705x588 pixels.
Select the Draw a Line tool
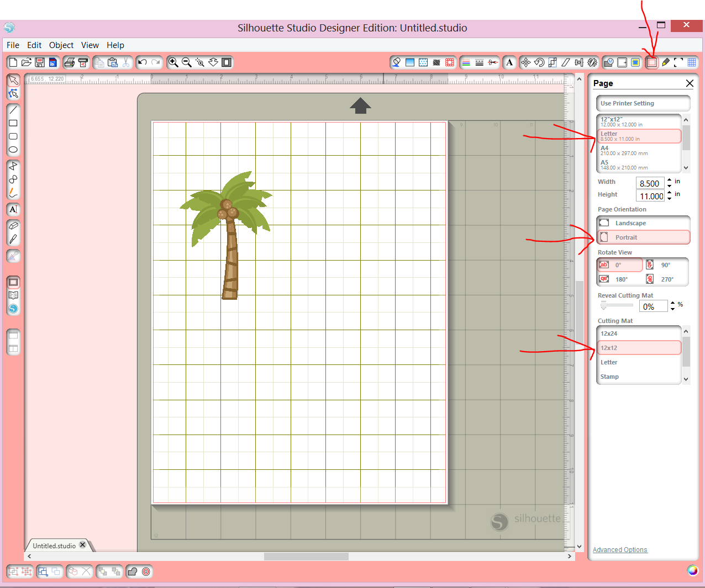click(x=13, y=110)
